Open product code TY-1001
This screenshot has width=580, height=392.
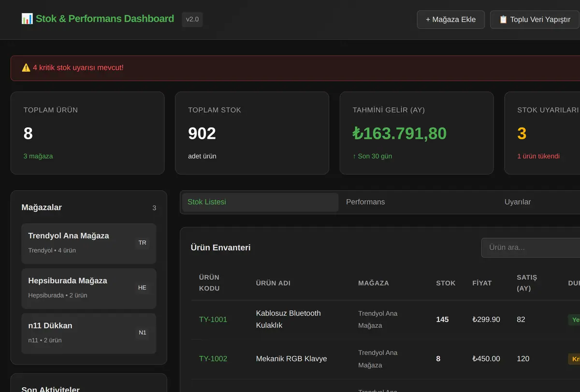(213, 319)
